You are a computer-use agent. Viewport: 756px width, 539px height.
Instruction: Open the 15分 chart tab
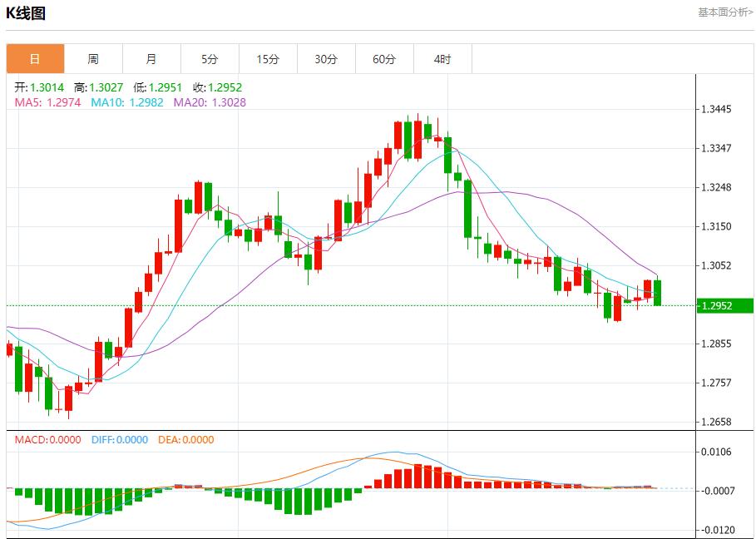[268, 59]
